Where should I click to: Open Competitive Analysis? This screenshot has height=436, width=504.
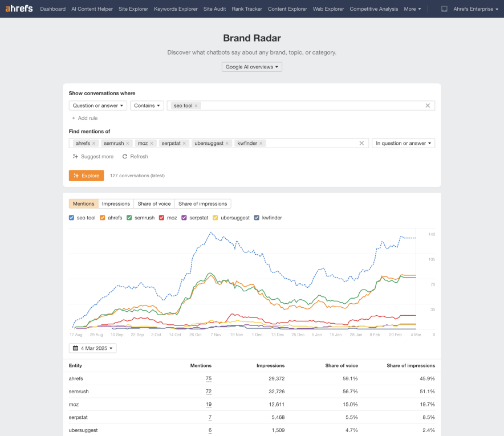(374, 9)
